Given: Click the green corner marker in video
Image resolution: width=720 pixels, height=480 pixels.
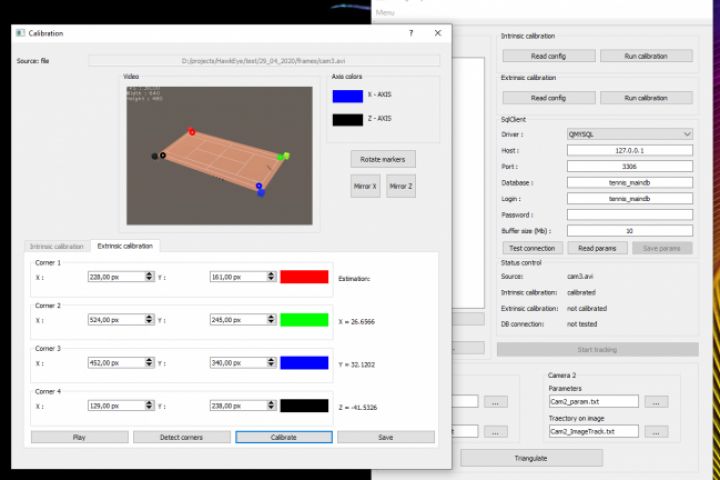Looking at the screenshot, I should click(283, 157).
